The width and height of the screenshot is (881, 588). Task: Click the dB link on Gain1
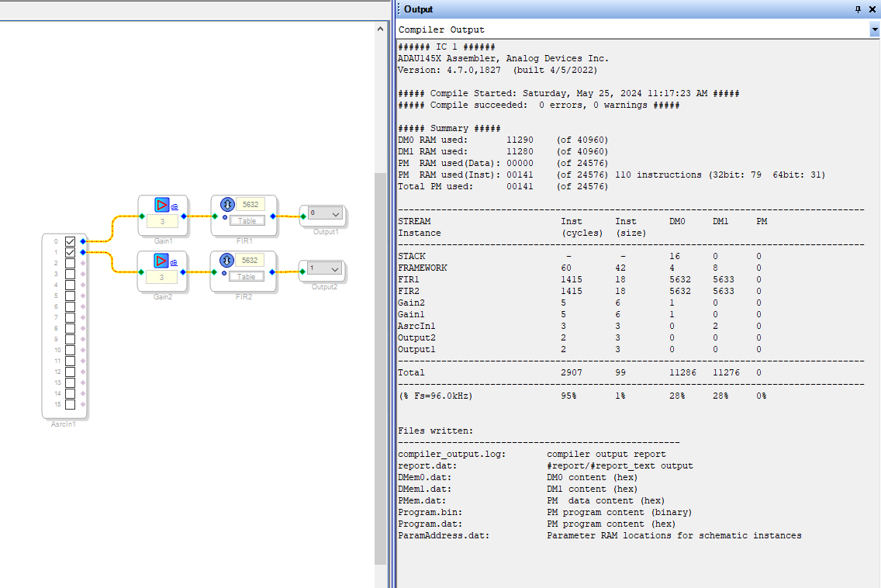(174, 207)
